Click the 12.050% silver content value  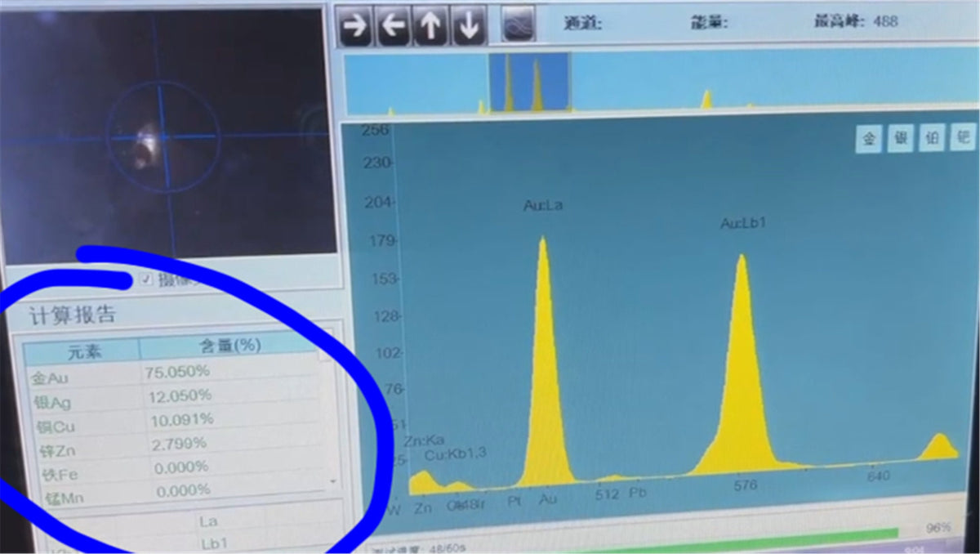180,395
